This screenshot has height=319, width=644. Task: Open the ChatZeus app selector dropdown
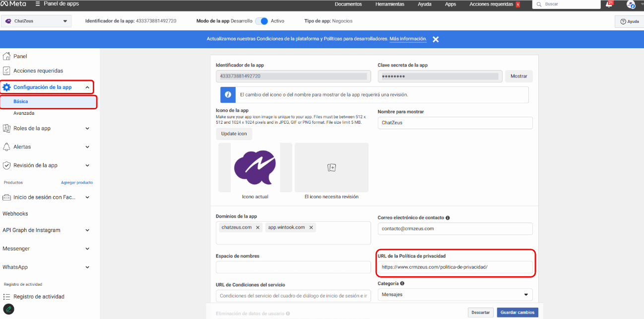tap(36, 21)
